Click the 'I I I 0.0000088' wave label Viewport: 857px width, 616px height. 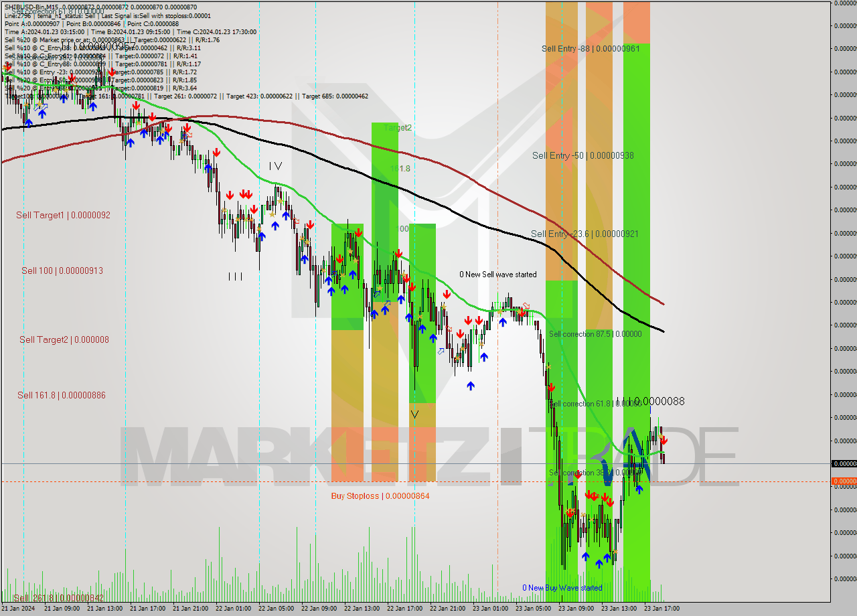649,402
